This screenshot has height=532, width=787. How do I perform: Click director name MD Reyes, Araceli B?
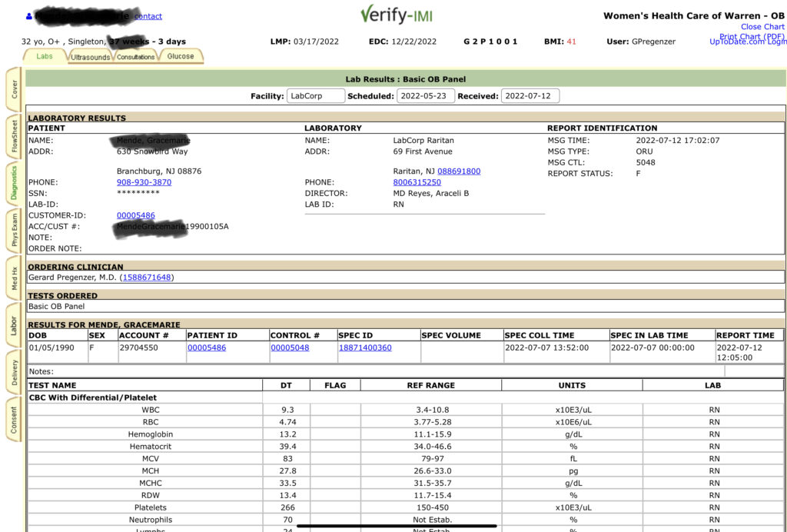point(431,193)
